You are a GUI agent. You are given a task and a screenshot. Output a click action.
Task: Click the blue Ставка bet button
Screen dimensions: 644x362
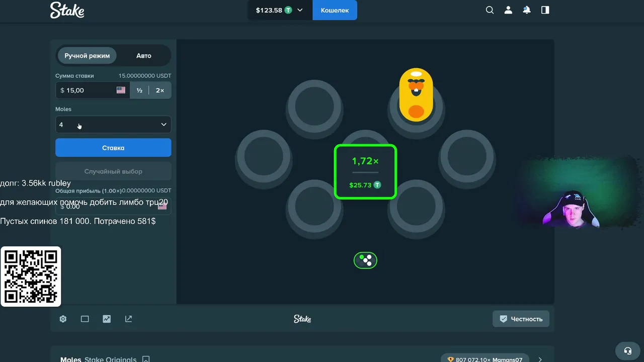(113, 148)
